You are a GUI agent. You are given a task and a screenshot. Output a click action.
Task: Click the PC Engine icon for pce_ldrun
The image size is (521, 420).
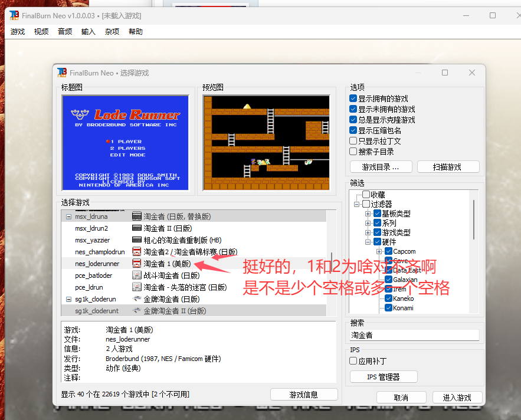[x=136, y=287]
